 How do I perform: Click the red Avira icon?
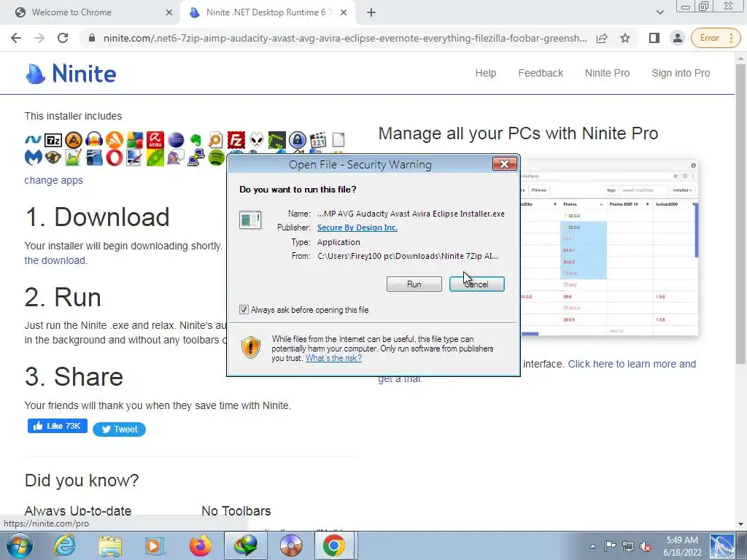(x=155, y=140)
